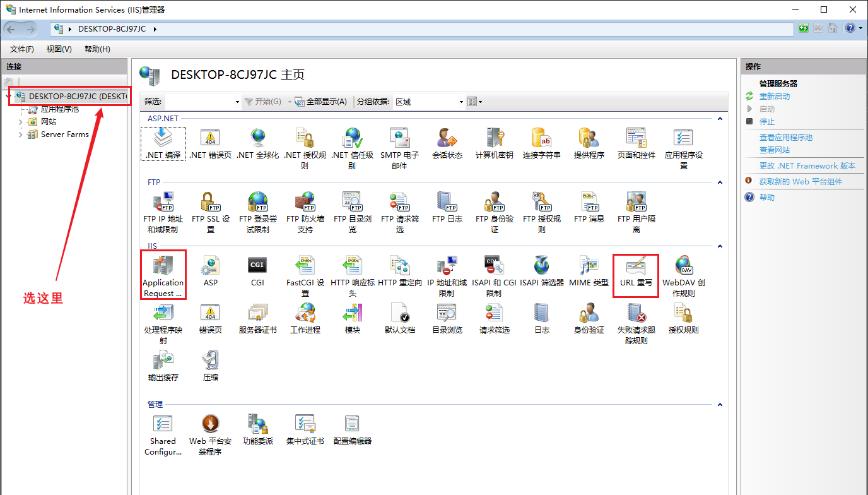This screenshot has height=495, width=868.
Task: Open the 筛选 filter dropdown arrow
Action: pyautogui.click(x=237, y=102)
